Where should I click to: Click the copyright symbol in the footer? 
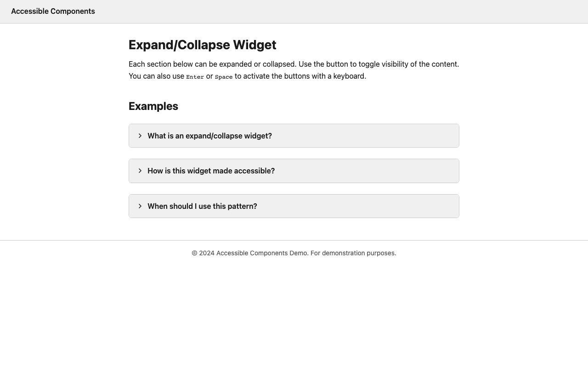tap(194, 253)
